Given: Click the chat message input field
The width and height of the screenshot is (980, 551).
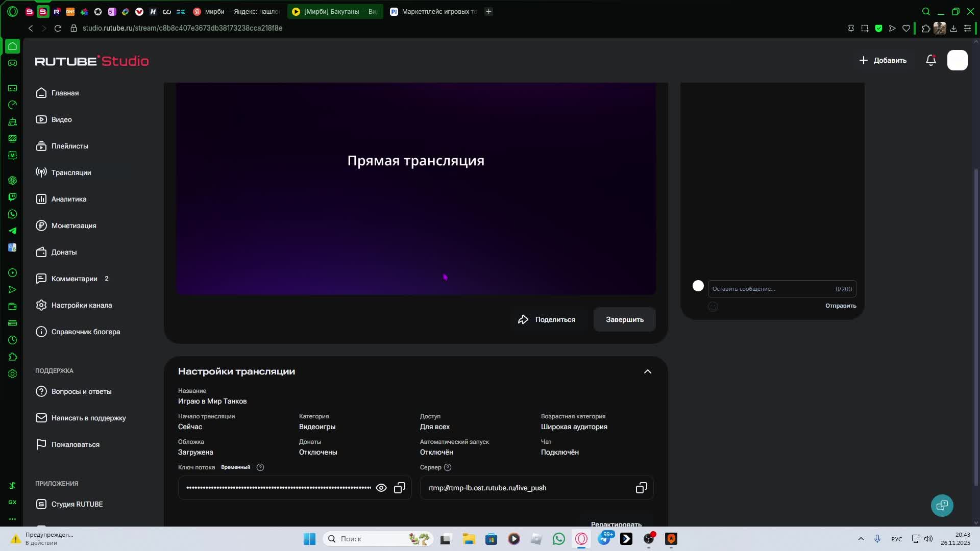Looking at the screenshot, I should pos(771,289).
